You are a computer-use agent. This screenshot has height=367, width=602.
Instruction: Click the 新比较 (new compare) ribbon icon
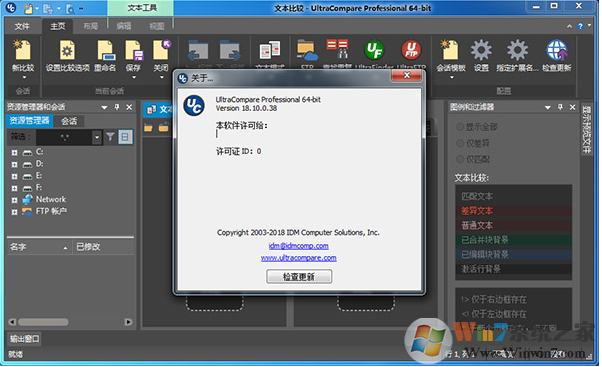(23, 50)
